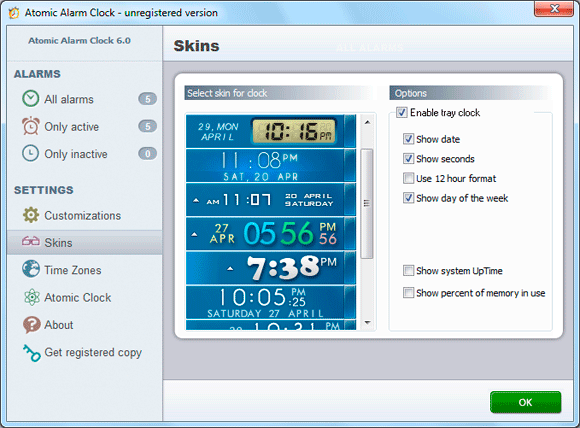Click the Atomic Alarm Clock 6.0 text
Viewport: 580px width, 428px height.
[80, 41]
